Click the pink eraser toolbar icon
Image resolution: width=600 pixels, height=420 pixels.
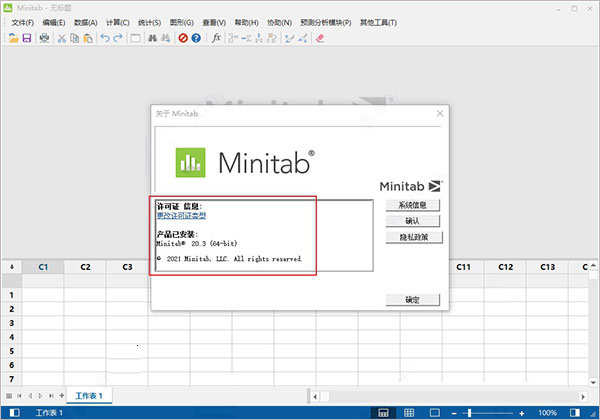[x=320, y=38]
